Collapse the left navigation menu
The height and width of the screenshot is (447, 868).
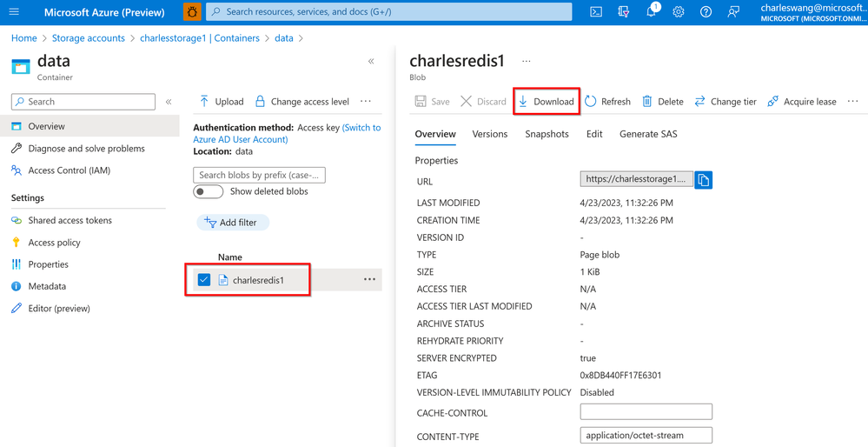point(169,102)
